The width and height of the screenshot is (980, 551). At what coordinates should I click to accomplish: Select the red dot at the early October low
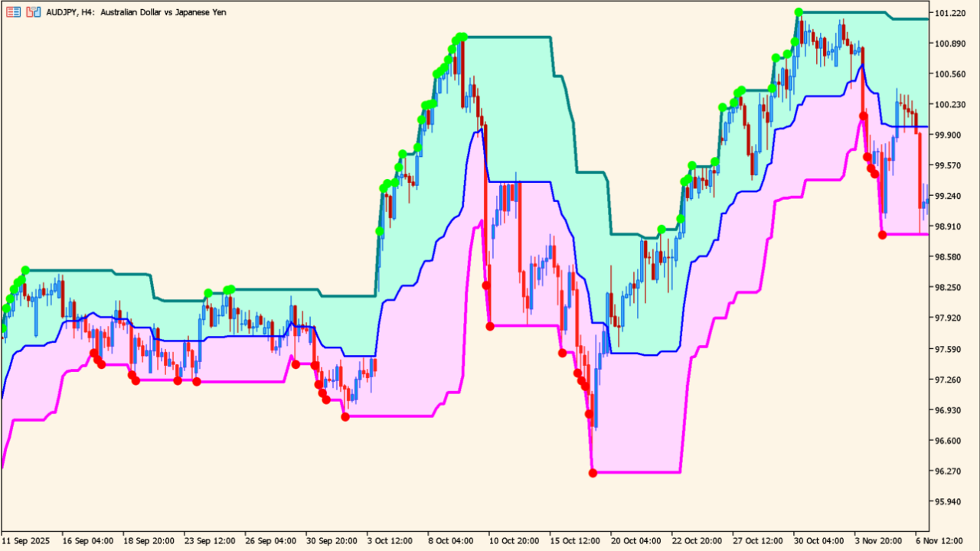coord(345,416)
